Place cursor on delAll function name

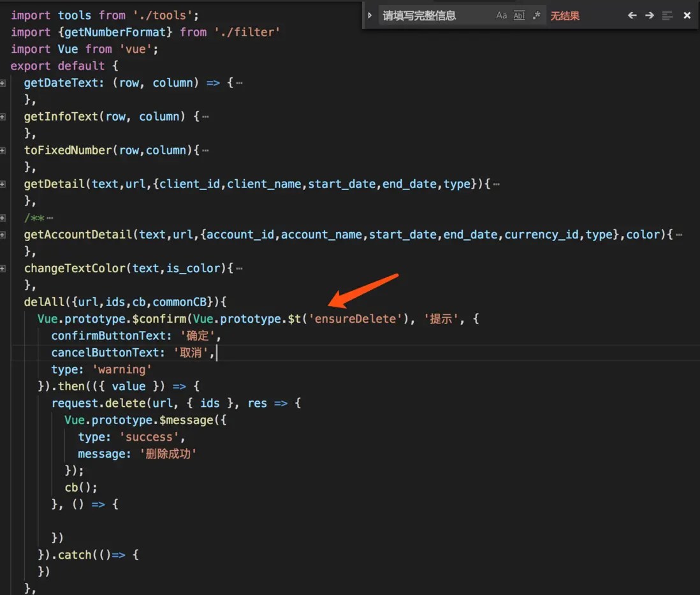tap(38, 302)
